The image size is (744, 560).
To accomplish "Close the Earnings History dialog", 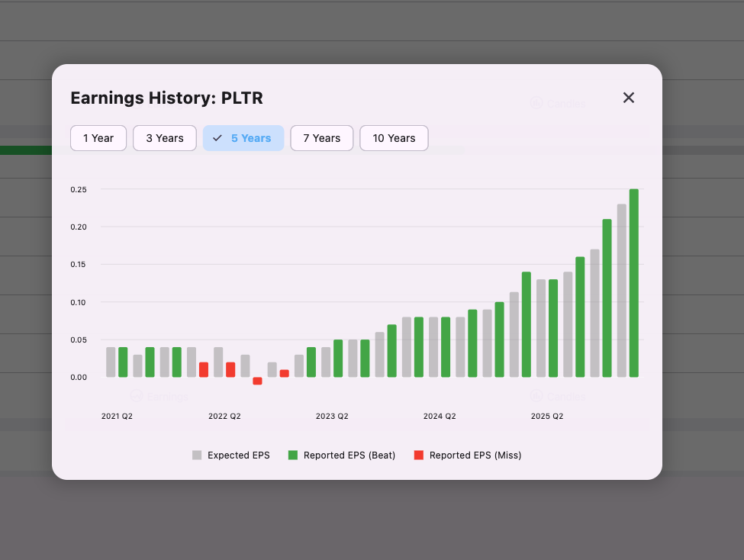I will click(628, 98).
